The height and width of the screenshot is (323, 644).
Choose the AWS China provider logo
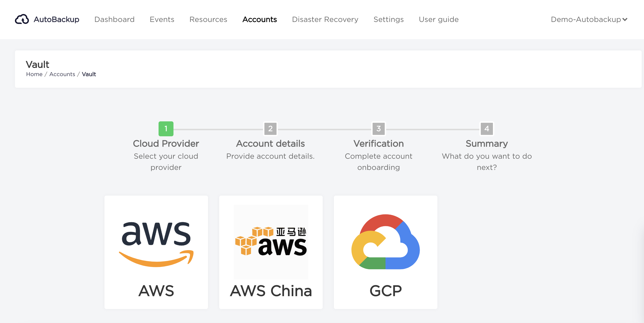(271, 242)
